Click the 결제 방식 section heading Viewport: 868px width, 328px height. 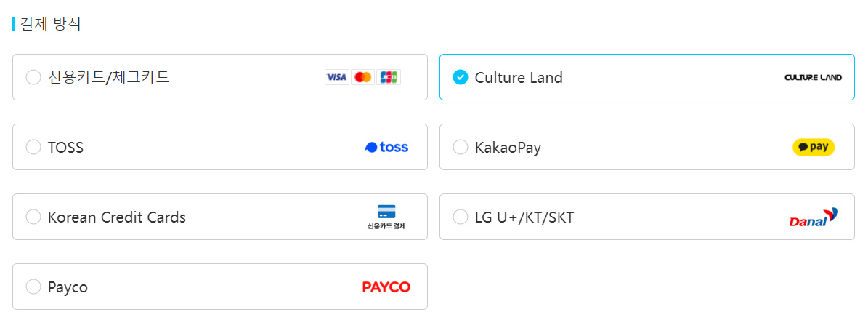50,24
